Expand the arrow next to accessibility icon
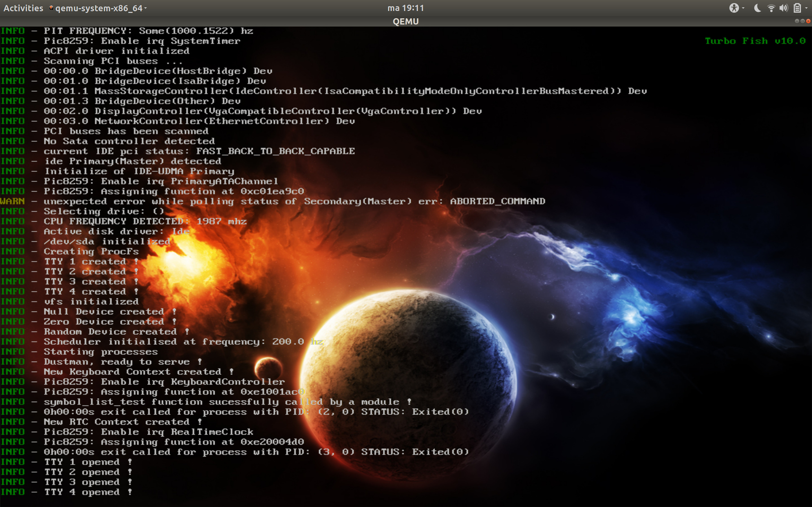812x507 pixels. click(x=743, y=8)
